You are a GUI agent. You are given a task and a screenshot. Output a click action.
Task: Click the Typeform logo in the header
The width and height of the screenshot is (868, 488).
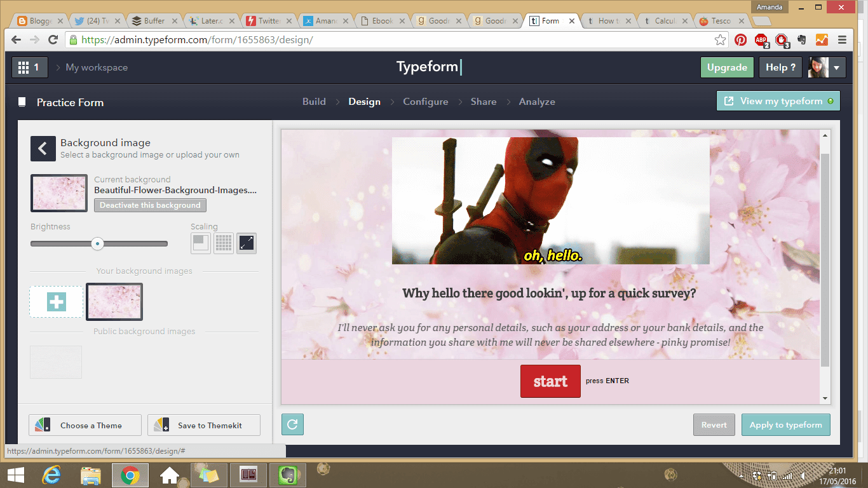click(x=429, y=67)
